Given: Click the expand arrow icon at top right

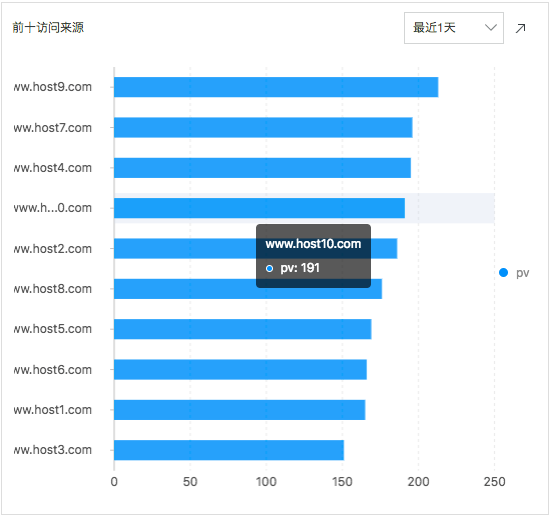Looking at the screenshot, I should click(x=520, y=28).
